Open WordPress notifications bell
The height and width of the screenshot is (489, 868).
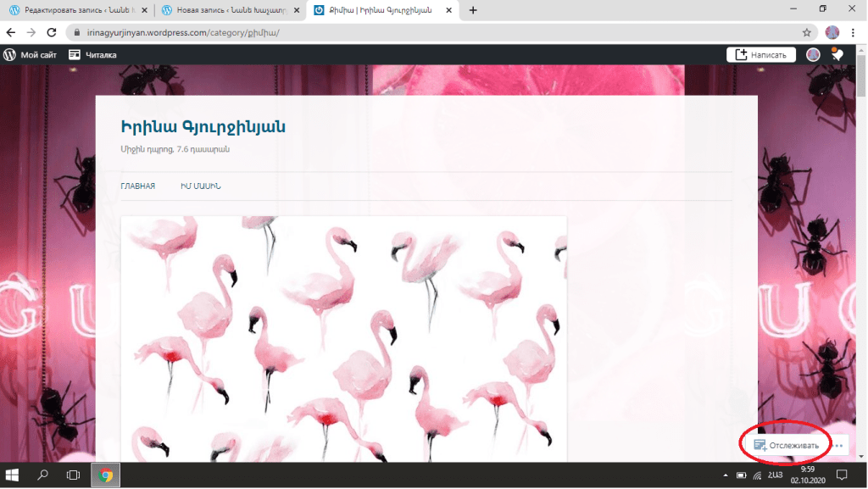coord(837,55)
